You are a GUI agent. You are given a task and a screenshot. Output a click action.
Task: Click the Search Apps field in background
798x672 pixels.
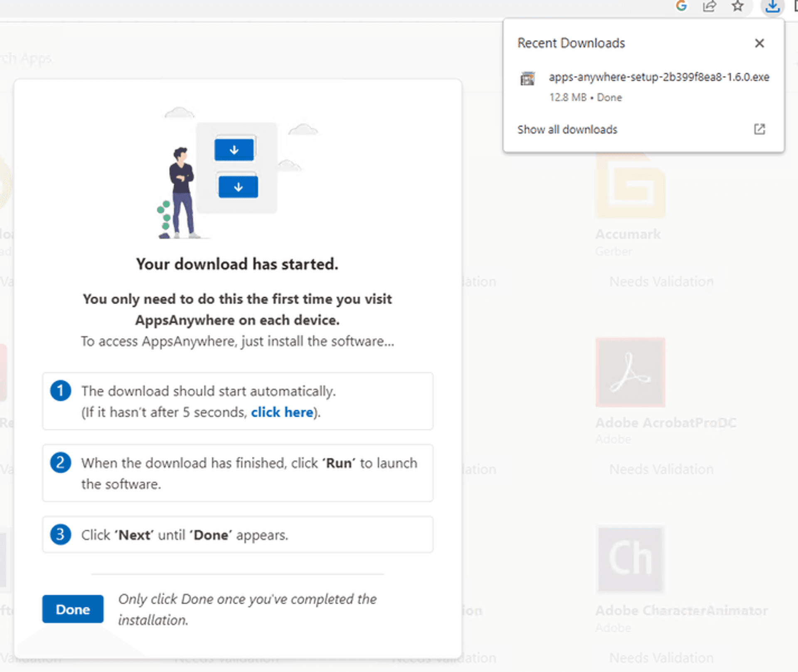tap(26, 58)
